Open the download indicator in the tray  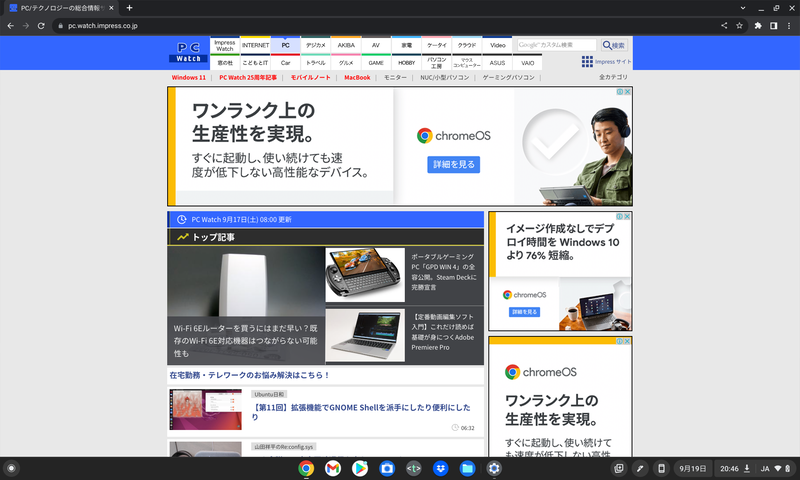tap(746, 468)
